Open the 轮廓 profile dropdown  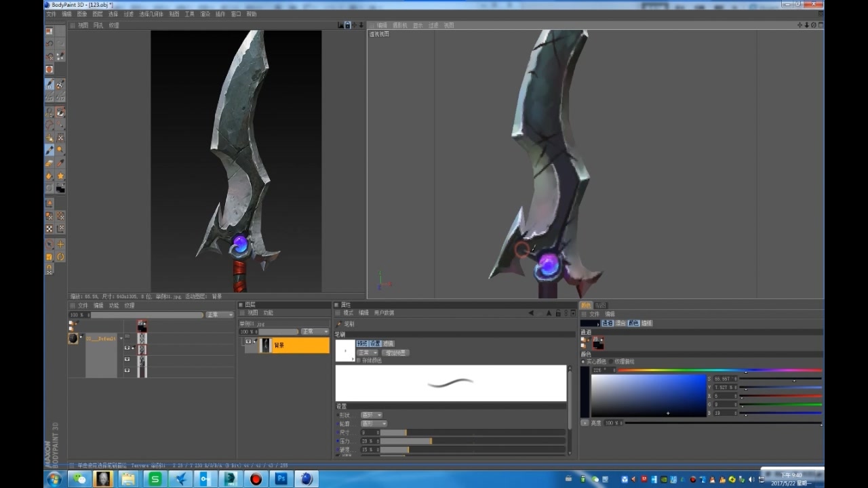(373, 424)
